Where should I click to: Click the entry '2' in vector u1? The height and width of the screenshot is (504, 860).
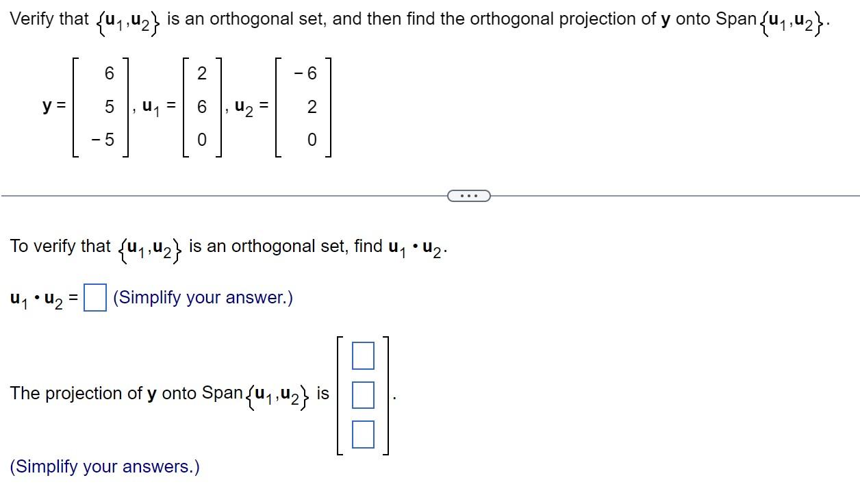click(202, 73)
